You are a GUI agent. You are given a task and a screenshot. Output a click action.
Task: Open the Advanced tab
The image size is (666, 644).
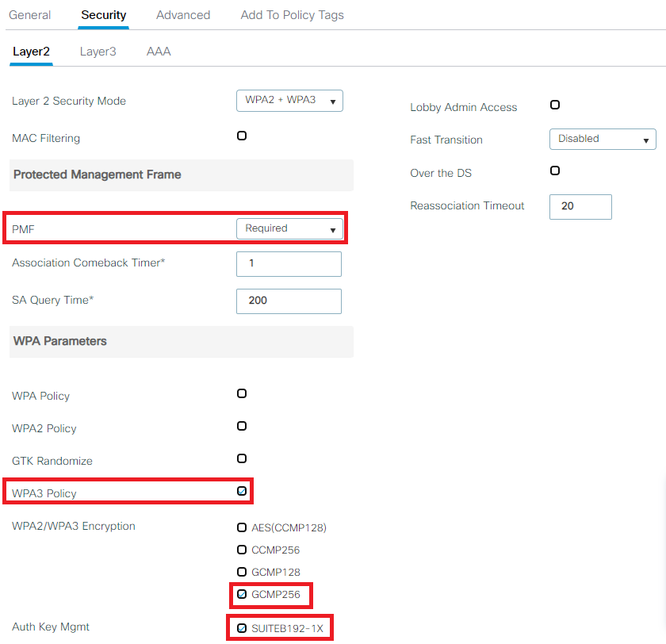[x=183, y=15]
